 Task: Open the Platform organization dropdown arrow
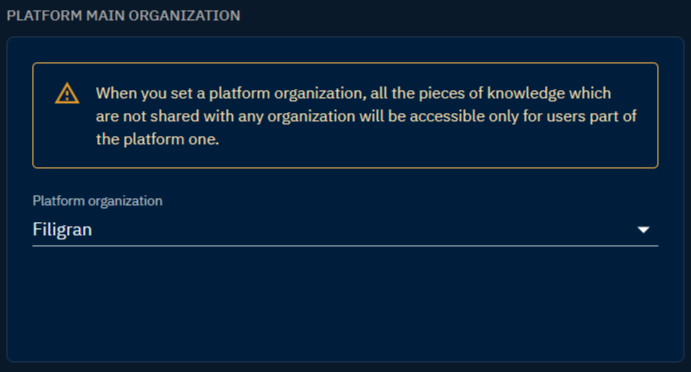643,230
